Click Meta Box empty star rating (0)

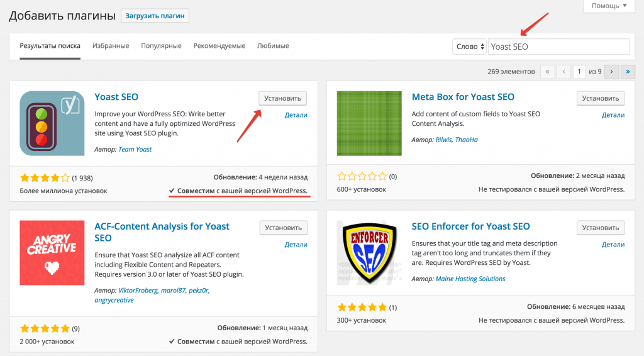367,177
